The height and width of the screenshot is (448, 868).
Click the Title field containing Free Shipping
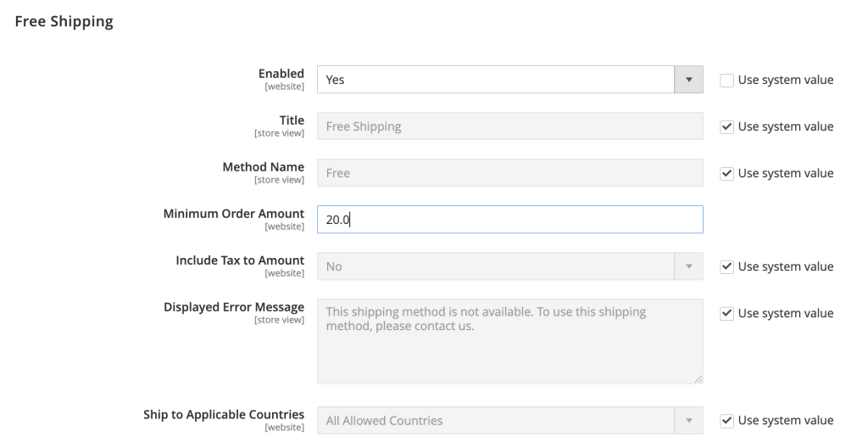(x=509, y=126)
